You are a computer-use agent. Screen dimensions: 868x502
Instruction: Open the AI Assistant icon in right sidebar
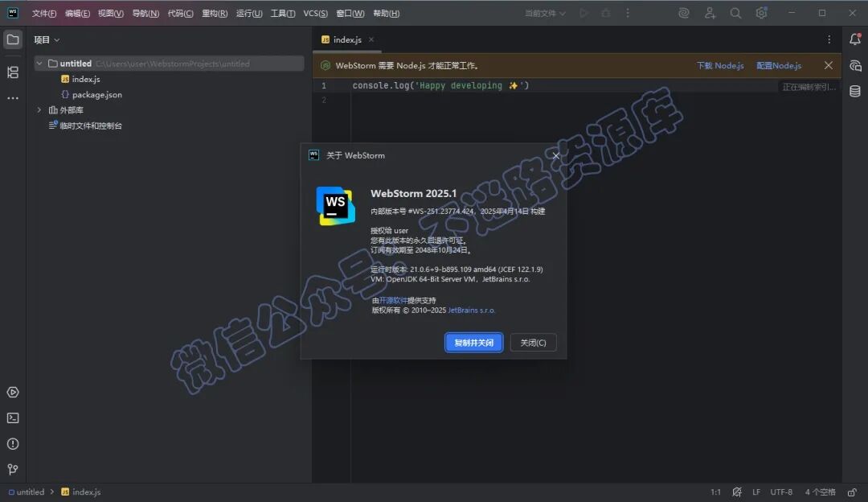pos(855,66)
